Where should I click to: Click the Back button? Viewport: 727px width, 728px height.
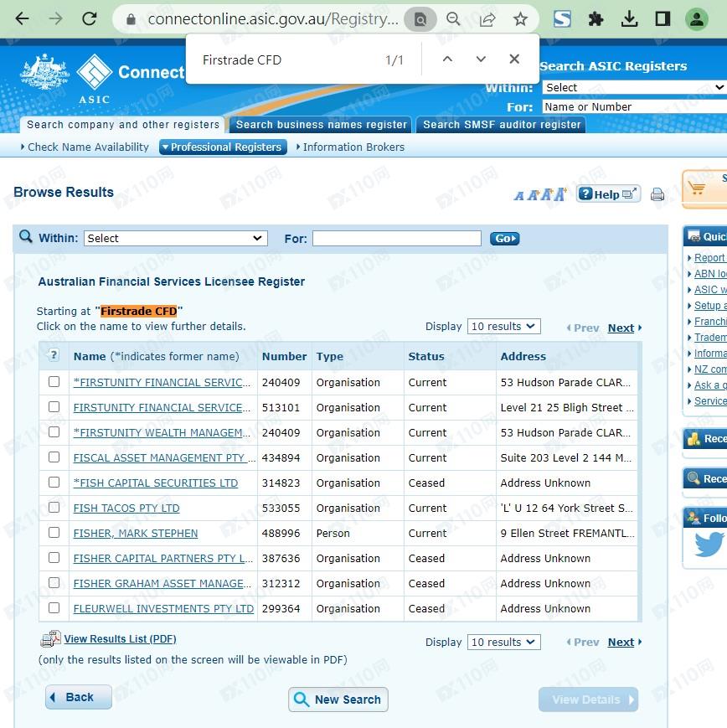point(79,697)
